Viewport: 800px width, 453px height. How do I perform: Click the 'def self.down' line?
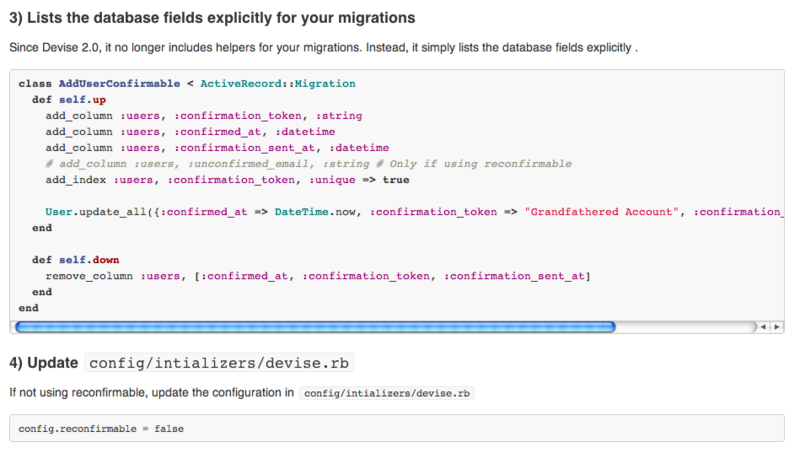(x=76, y=260)
